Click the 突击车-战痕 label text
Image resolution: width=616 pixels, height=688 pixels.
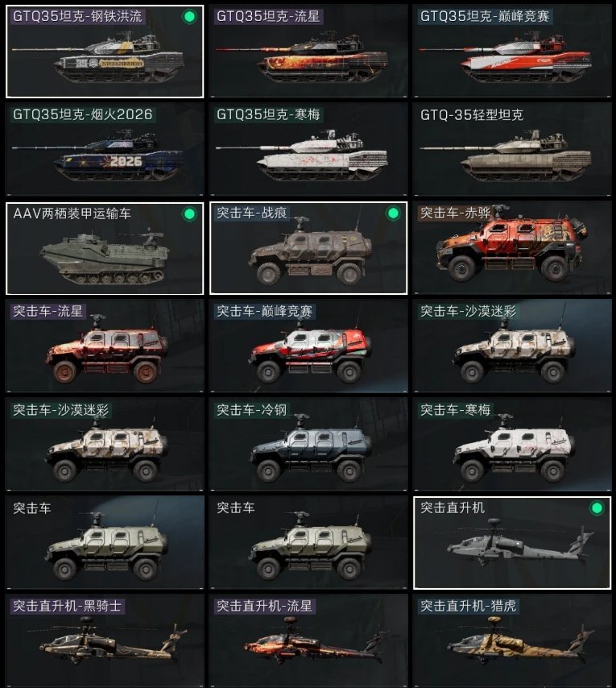(x=252, y=213)
